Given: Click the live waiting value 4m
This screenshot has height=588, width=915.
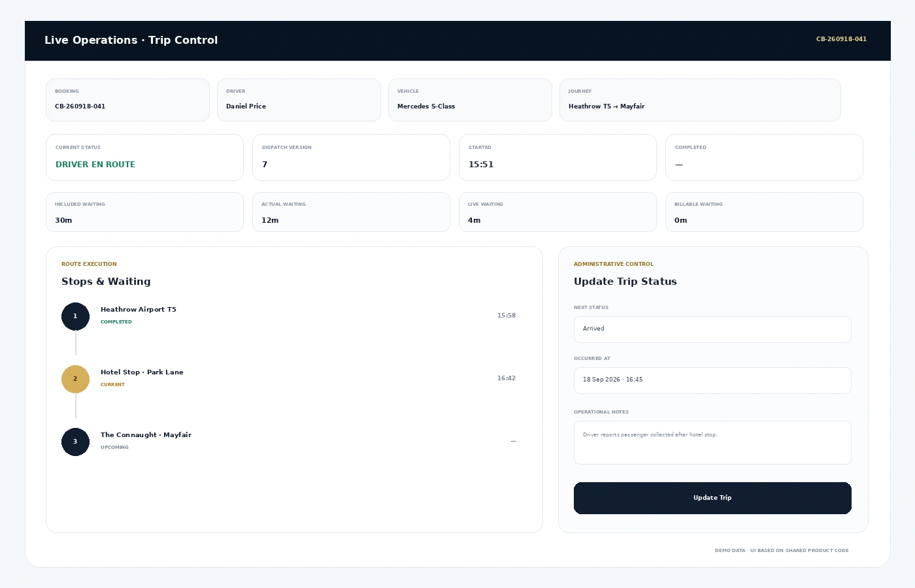Looking at the screenshot, I should (x=474, y=221).
